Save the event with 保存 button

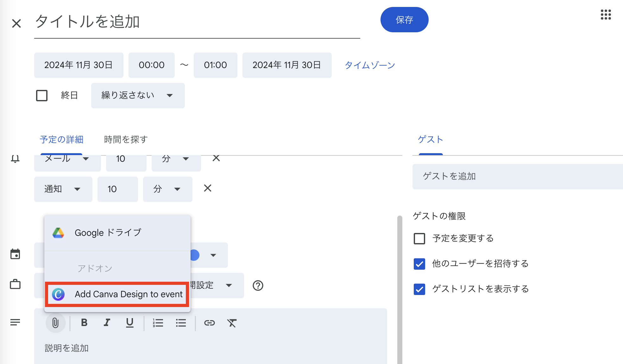[x=404, y=19]
